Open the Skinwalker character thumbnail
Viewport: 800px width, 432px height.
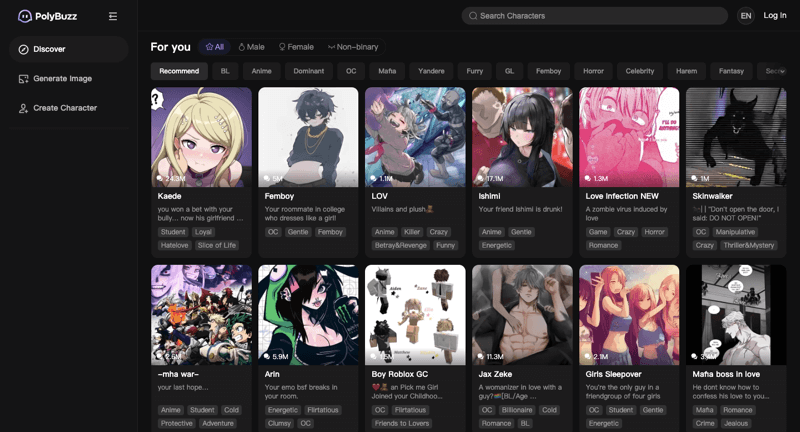click(x=735, y=137)
